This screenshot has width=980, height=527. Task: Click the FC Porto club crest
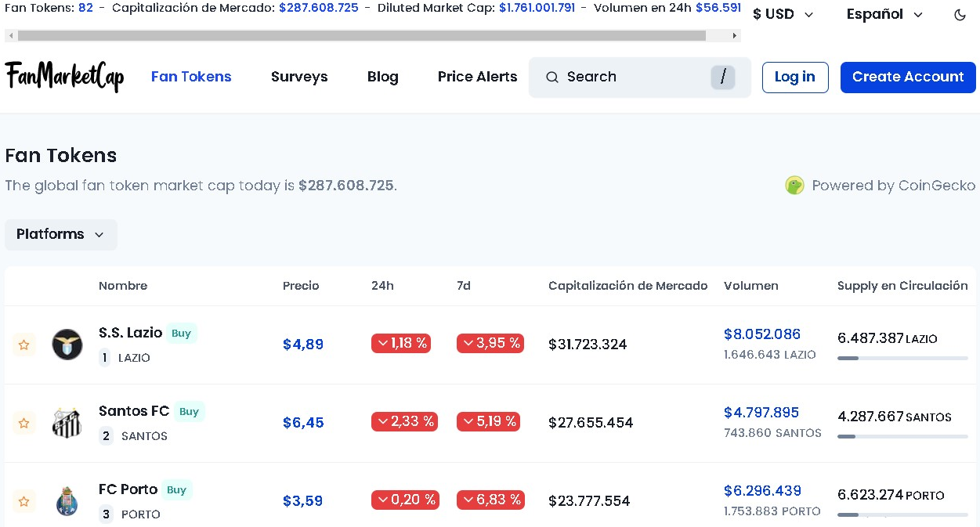click(x=67, y=501)
